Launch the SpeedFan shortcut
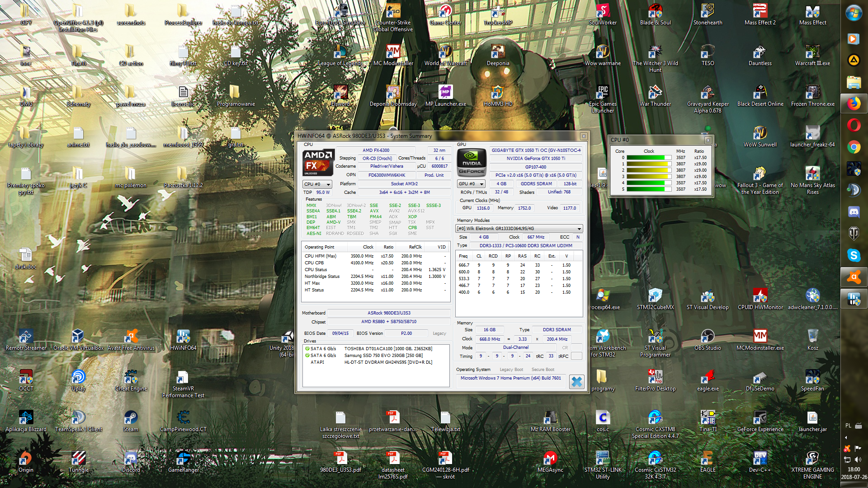Viewport: 868px width, 488px height. tap(812, 380)
